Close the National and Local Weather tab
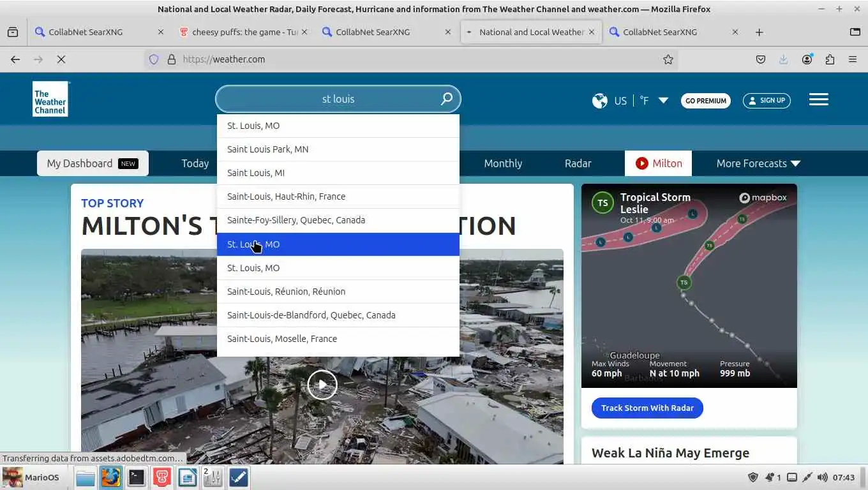 tap(592, 32)
